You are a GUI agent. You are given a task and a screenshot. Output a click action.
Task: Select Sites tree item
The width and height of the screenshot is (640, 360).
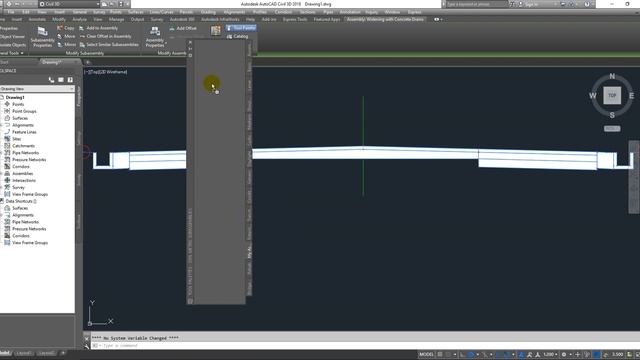(x=16, y=139)
